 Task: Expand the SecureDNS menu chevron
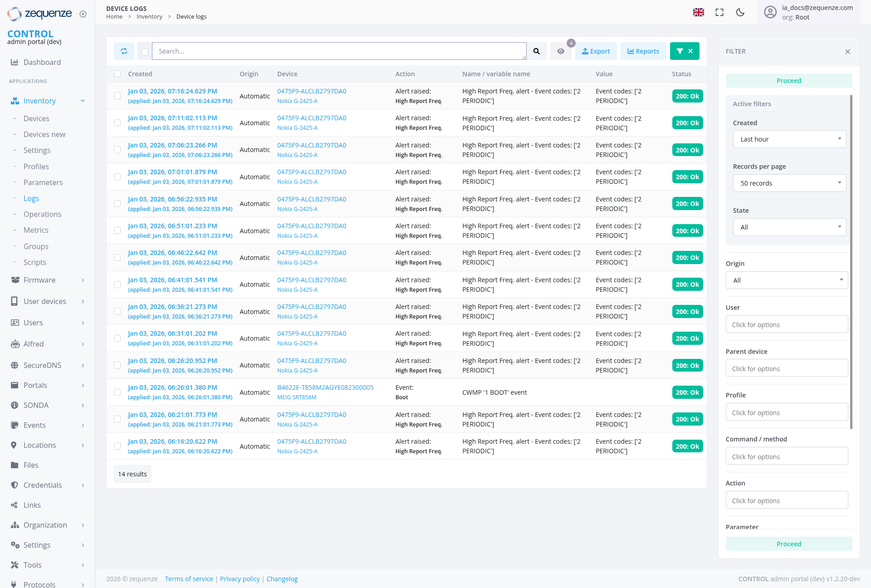coord(83,366)
